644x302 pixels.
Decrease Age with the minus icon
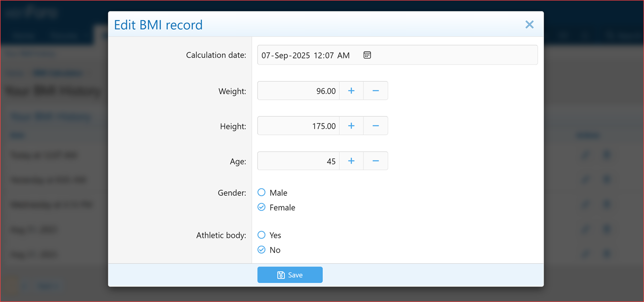(375, 161)
